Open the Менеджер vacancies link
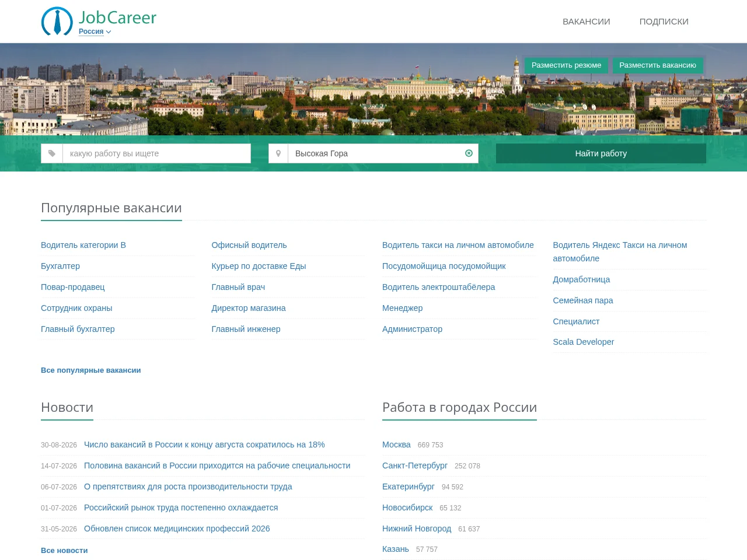 click(402, 308)
